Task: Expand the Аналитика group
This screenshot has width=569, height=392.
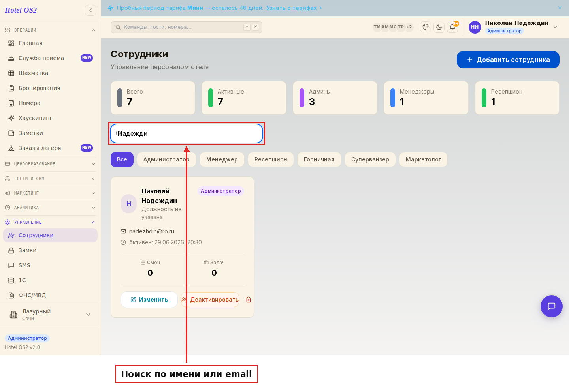Action: pos(50,208)
